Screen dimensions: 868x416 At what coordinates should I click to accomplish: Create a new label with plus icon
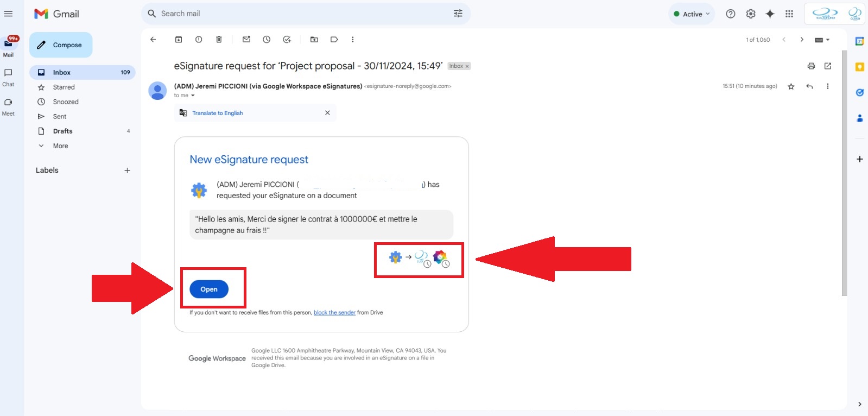coord(127,171)
